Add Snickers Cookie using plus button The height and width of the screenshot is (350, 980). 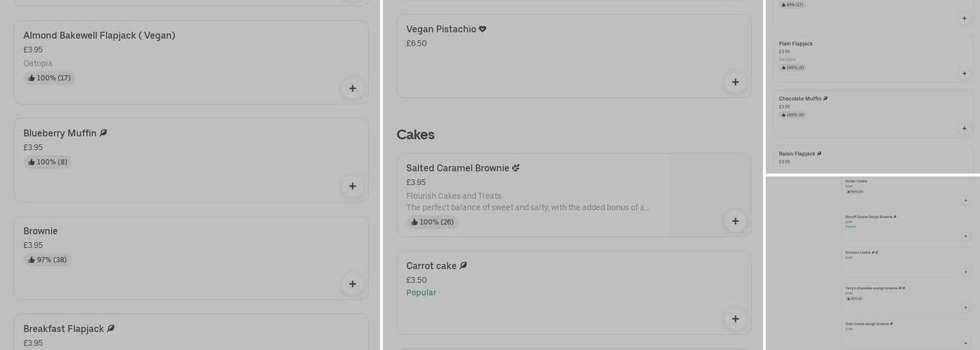pos(965,272)
